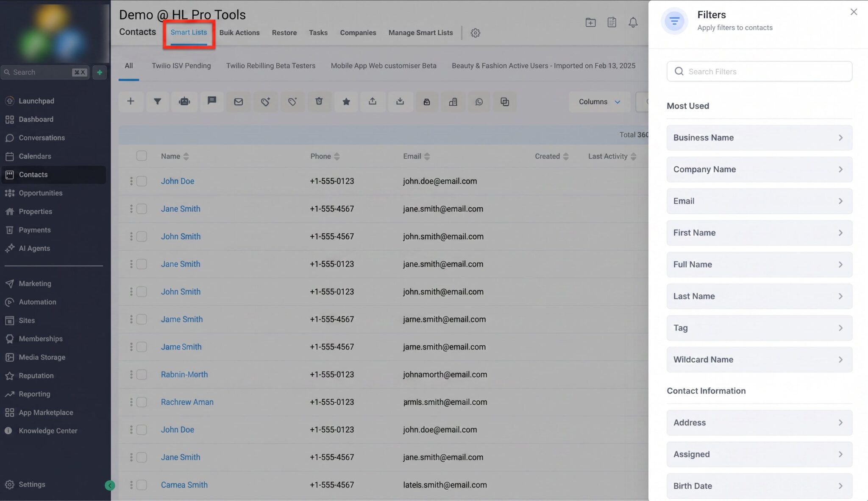The height and width of the screenshot is (501, 868).
Task: Click the Search Filters input field
Action: tap(759, 71)
